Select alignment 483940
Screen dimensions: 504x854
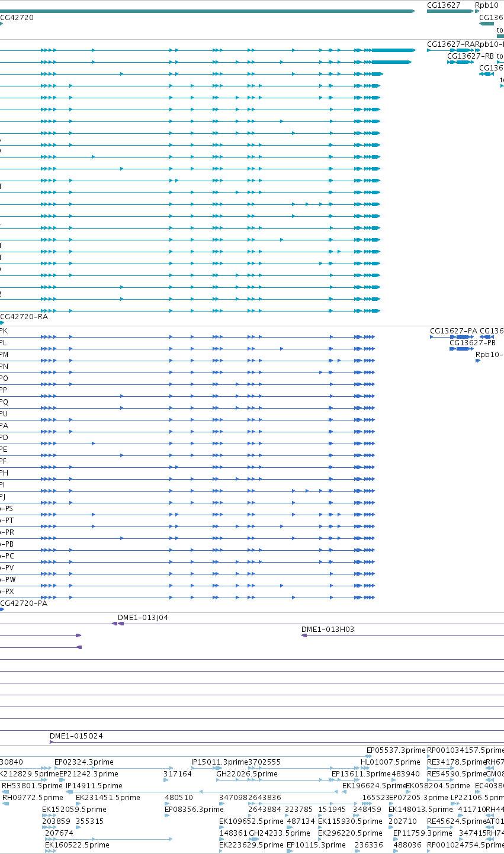pyautogui.click(x=406, y=774)
